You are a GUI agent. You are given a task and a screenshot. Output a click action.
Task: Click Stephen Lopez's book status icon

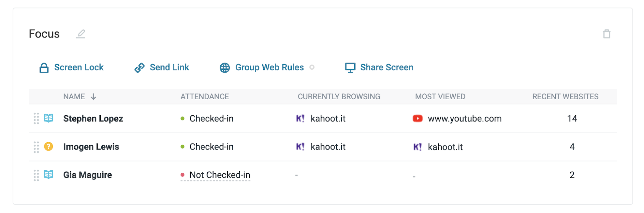click(x=49, y=118)
